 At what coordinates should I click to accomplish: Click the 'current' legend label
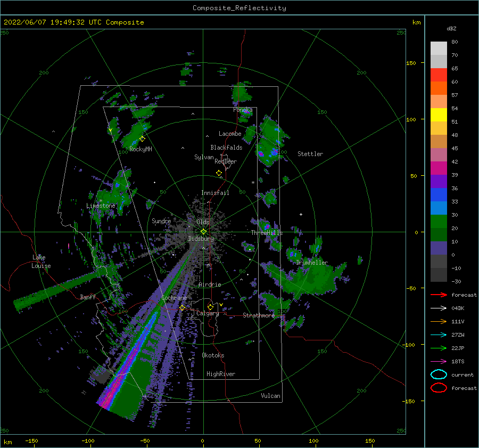[x=463, y=375]
